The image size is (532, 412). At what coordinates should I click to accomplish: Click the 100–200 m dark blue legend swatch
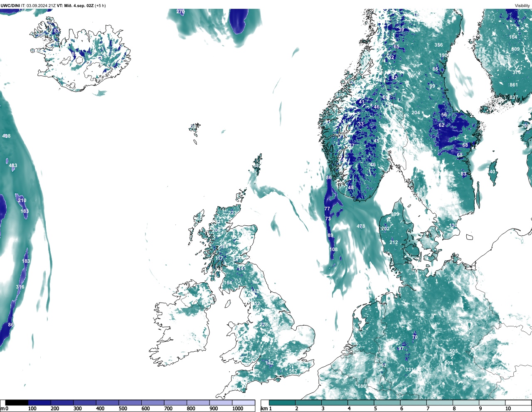(39, 402)
